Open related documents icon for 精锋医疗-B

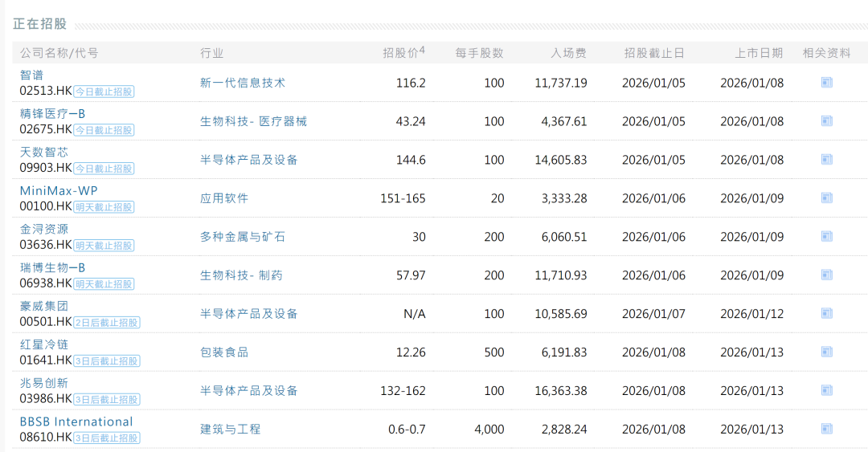pos(826,120)
